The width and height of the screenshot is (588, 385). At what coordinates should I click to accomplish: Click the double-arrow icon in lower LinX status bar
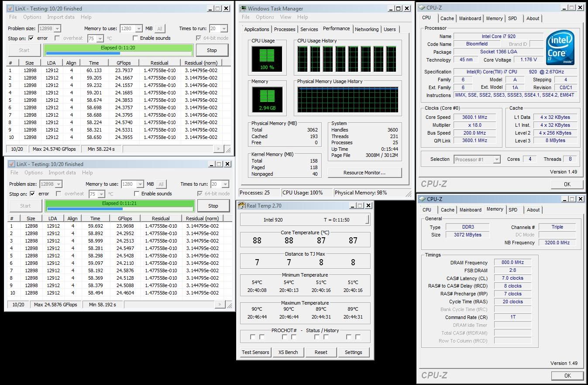tap(220, 305)
